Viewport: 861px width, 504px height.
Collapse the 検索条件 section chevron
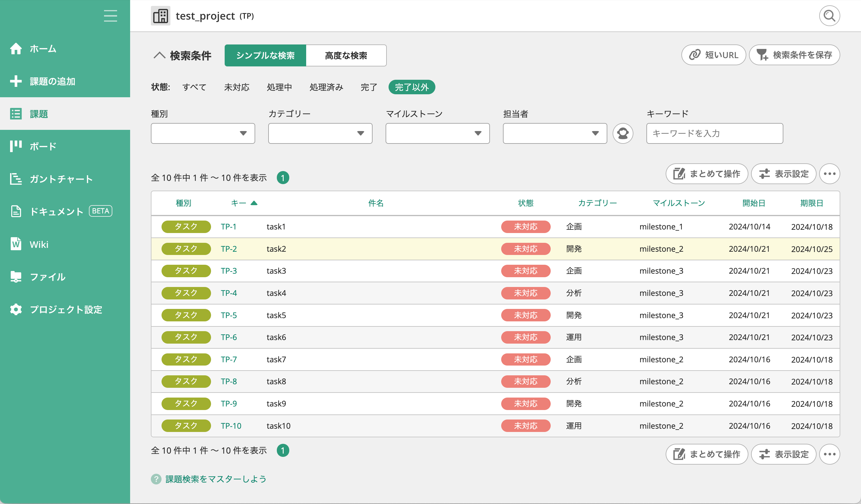pos(159,55)
